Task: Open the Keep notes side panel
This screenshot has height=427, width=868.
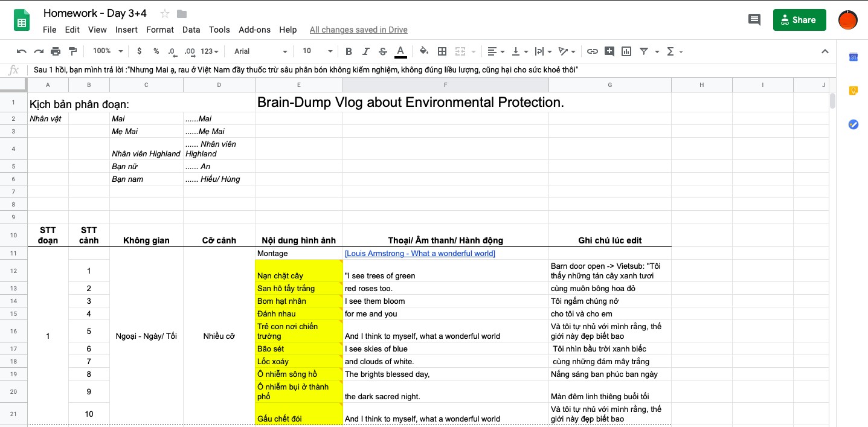Action: point(854,91)
